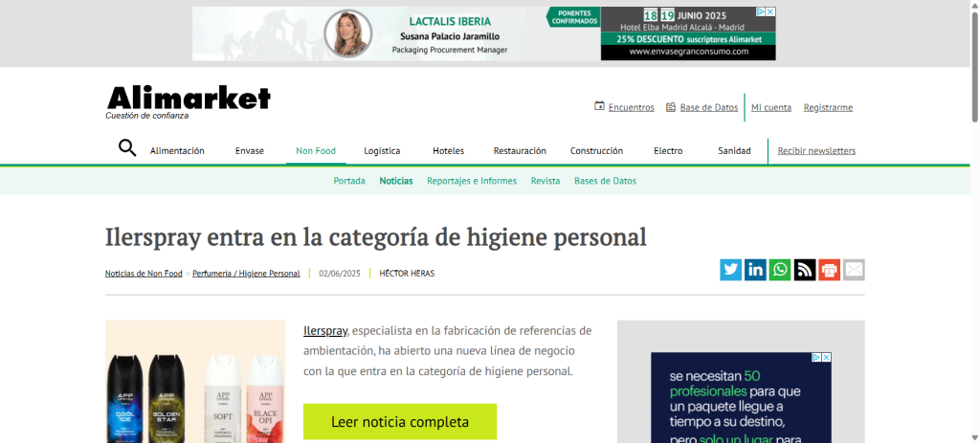Click Perfumería / Higiene Personal breadcrumb
Image resolution: width=980 pixels, height=443 pixels.
(246, 273)
